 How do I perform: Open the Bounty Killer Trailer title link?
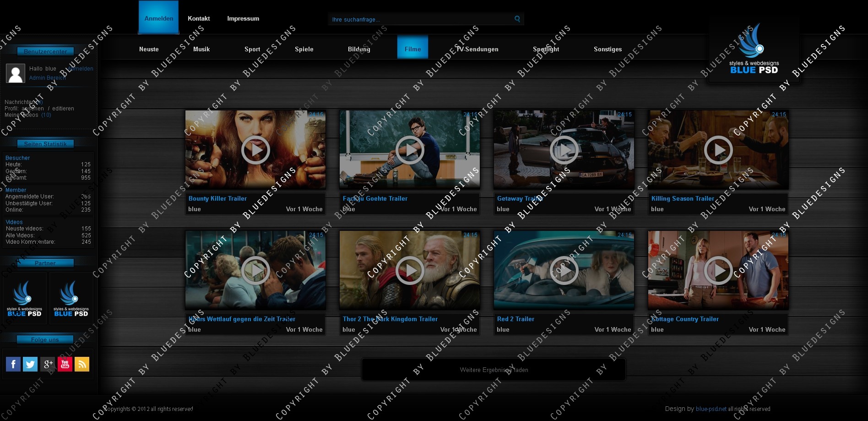click(217, 198)
